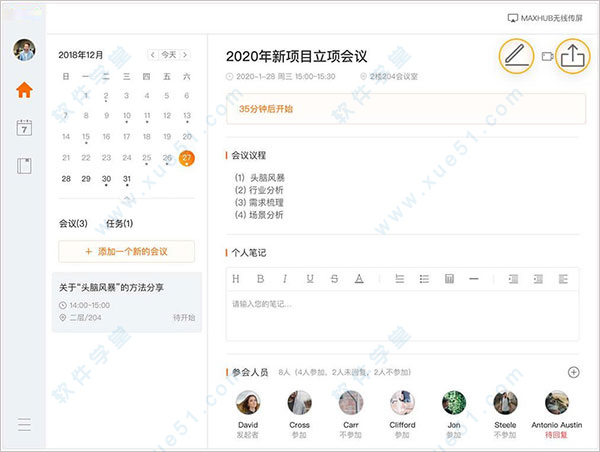
Task: Align text left in notes toolbar
Action: (514, 279)
